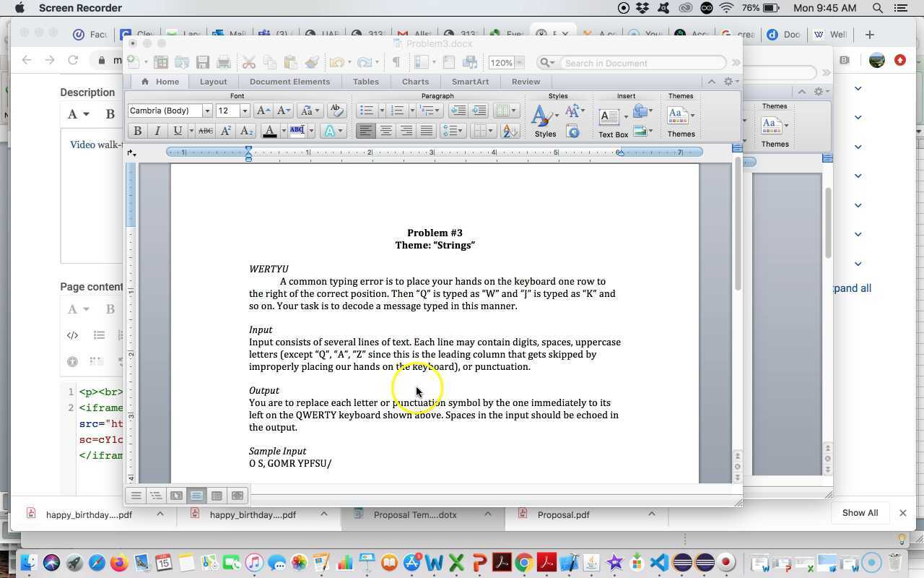Open the SmartArt ribbon tab

coord(470,82)
